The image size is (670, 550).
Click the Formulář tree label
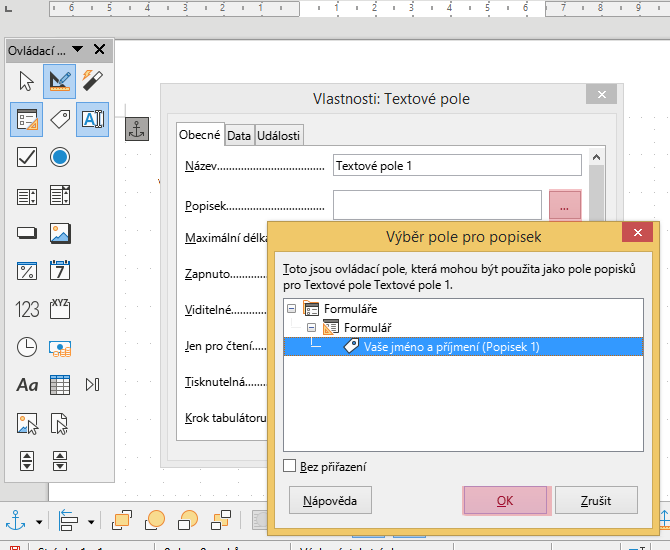[x=367, y=328]
